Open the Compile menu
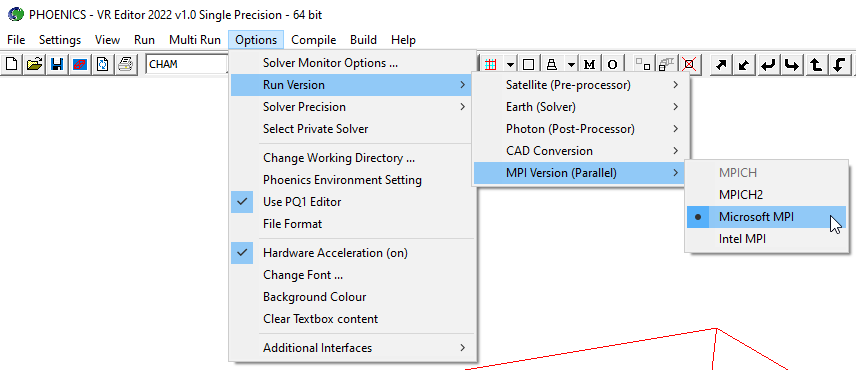Screen dimensions: 856x370 coord(313,40)
